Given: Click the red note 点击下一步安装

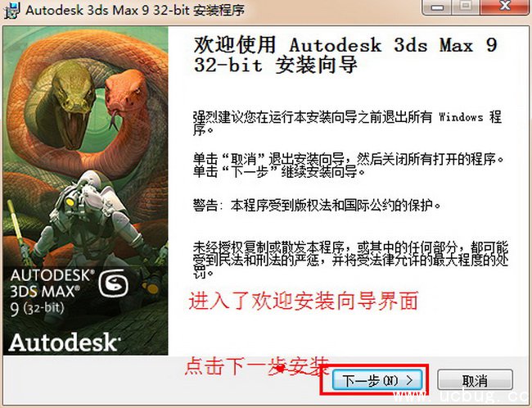Looking at the screenshot, I should (x=257, y=366).
